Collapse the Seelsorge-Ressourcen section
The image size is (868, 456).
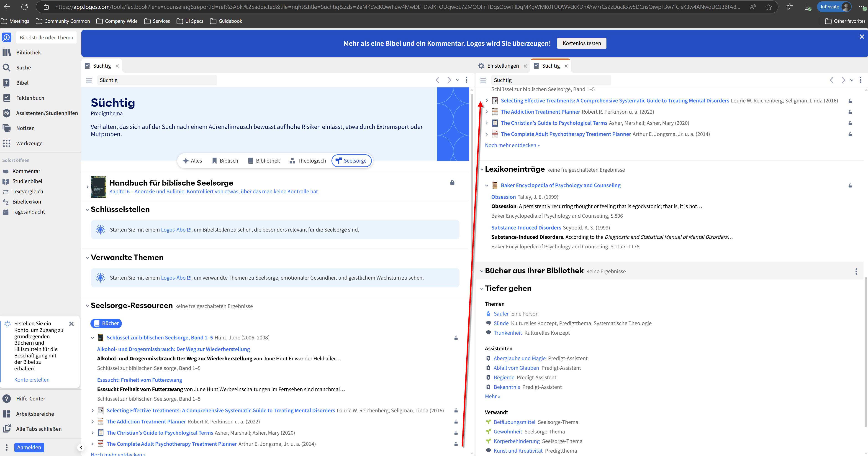coord(88,306)
